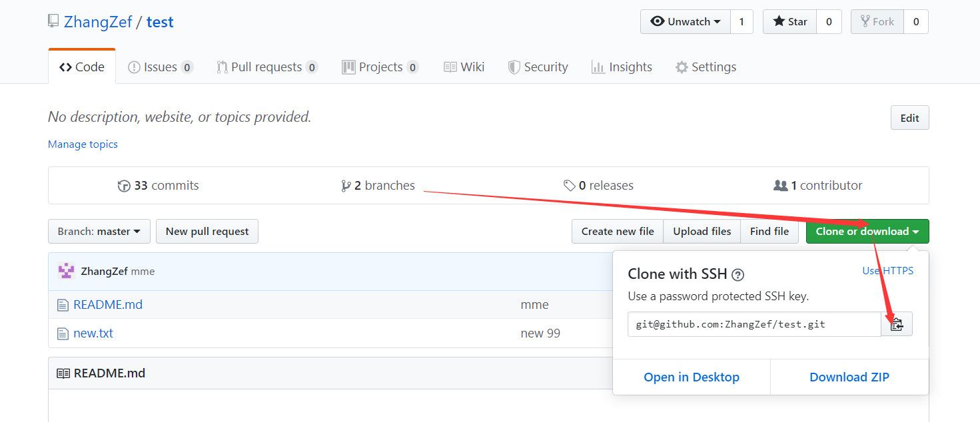
Task: Open the latest commit message mme
Action: tap(143, 271)
